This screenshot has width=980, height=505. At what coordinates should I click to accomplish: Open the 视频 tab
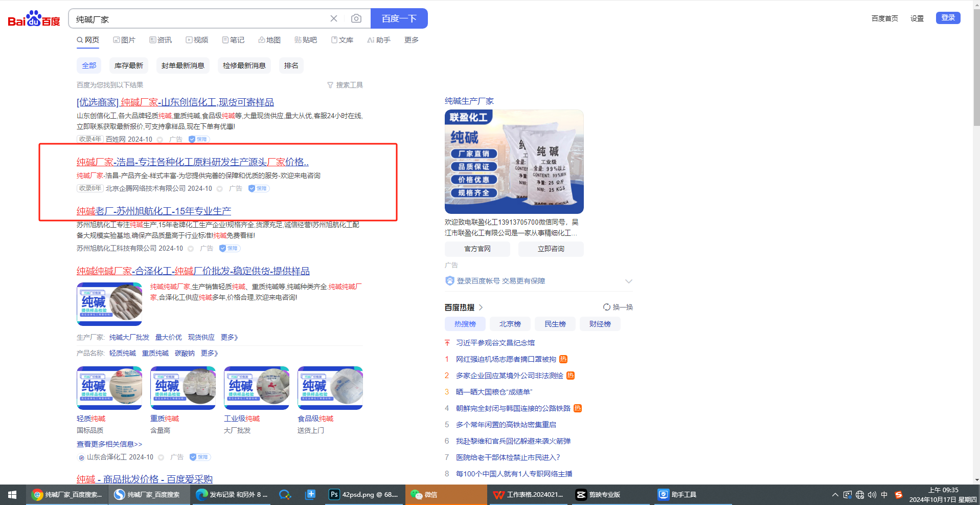pyautogui.click(x=197, y=40)
